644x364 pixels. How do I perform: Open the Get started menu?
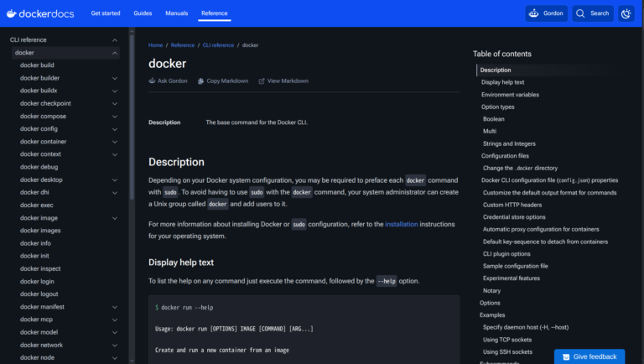click(106, 13)
